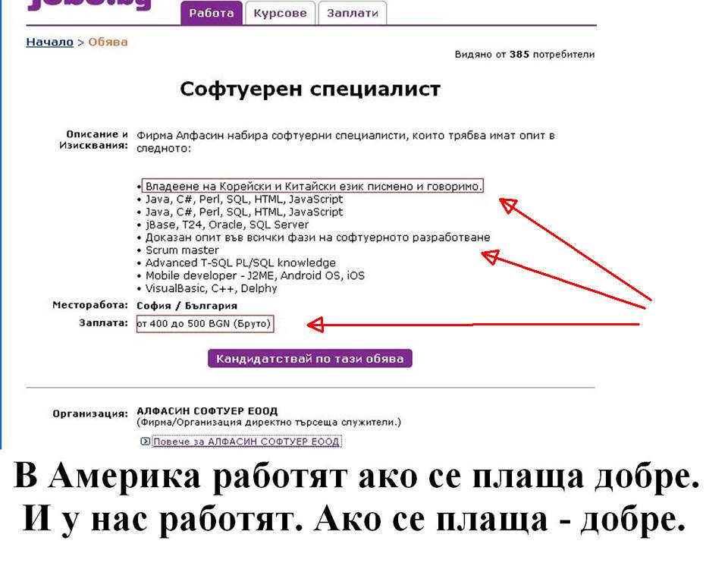The image size is (728, 588).
Task: Open the Повече за АЛФАСИН СОФТУЕР ЕООД link
Action: coord(246,442)
